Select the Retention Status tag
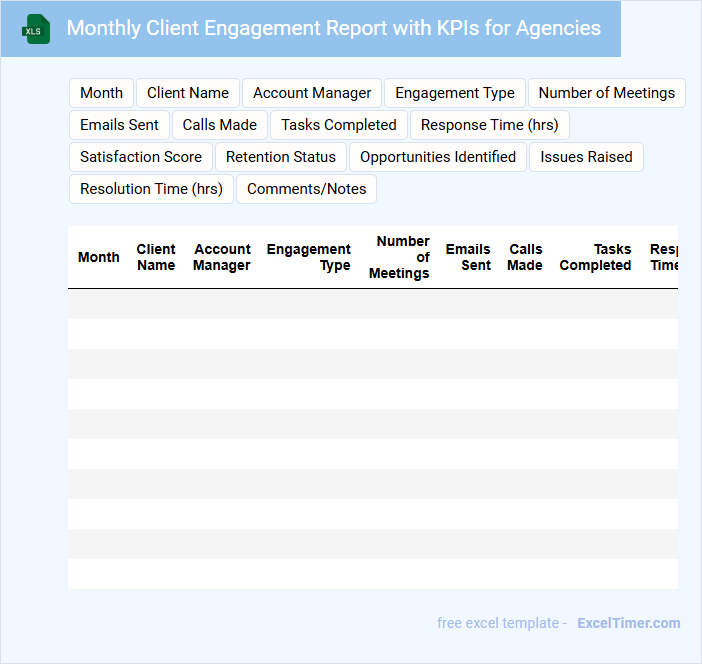 coord(281,157)
